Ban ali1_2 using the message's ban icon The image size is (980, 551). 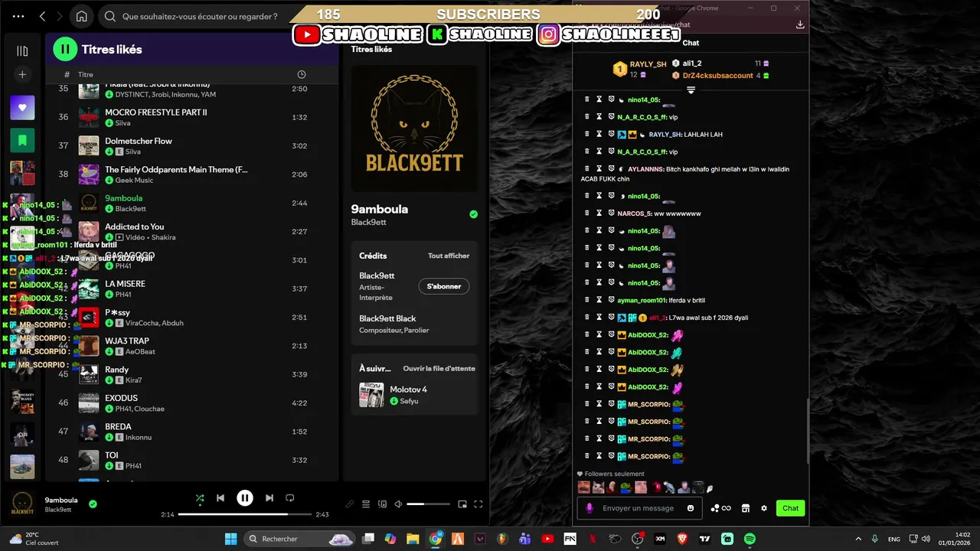(611, 318)
